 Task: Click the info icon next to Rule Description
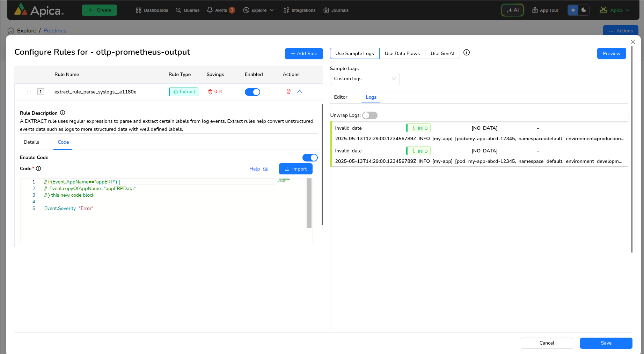click(x=63, y=113)
